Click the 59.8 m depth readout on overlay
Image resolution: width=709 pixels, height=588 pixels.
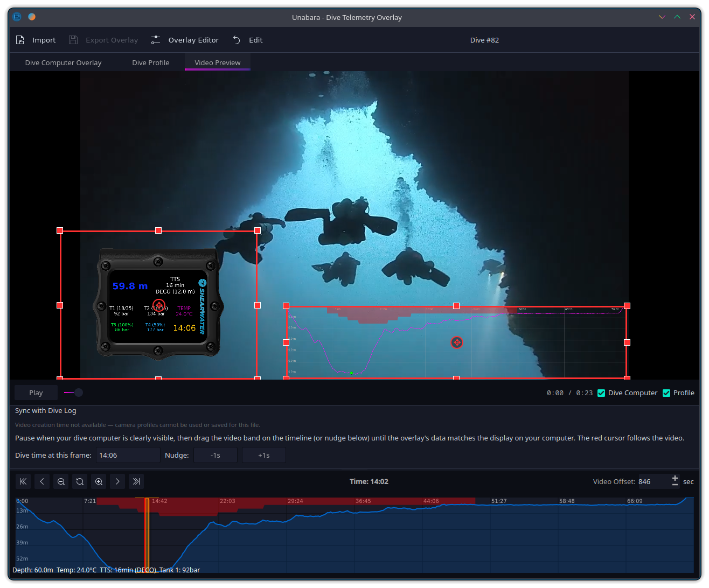(130, 286)
